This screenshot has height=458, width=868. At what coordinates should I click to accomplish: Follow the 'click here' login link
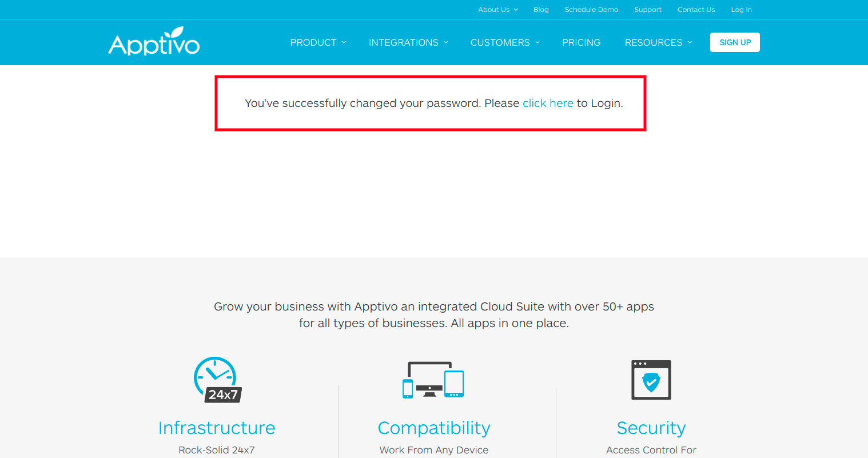point(548,103)
